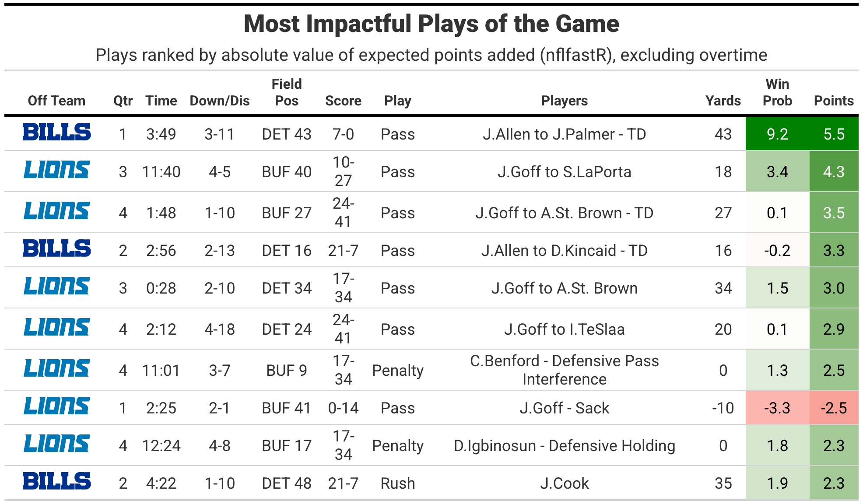Image resolution: width=863 pixels, height=504 pixels.
Task: Click the Bills logo in the J.Cook row
Action: (x=57, y=481)
